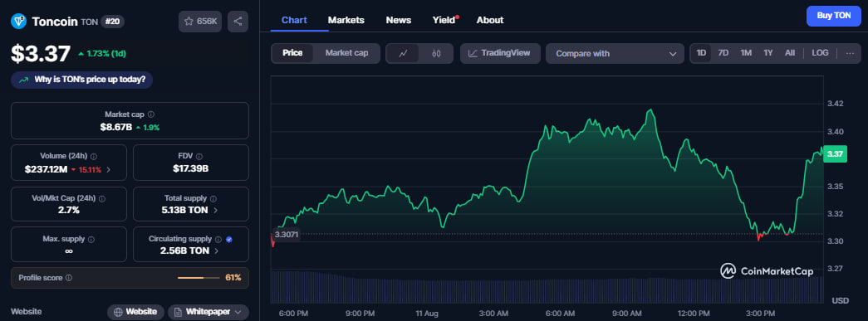This screenshot has height=321, width=868.
Task: Click the Toncoin logo icon
Action: [19, 22]
